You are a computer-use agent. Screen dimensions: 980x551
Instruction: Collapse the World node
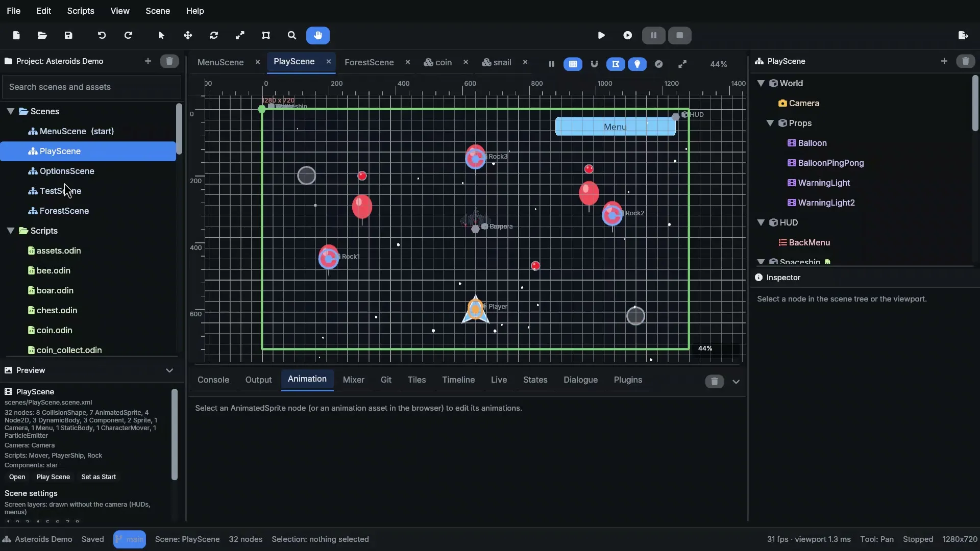(761, 83)
